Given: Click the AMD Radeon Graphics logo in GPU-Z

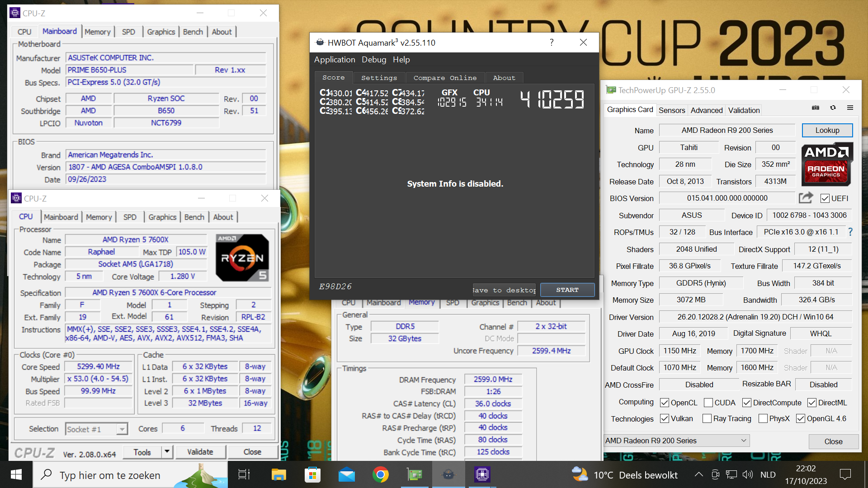Looking at the screenshot, I should 827,164.
